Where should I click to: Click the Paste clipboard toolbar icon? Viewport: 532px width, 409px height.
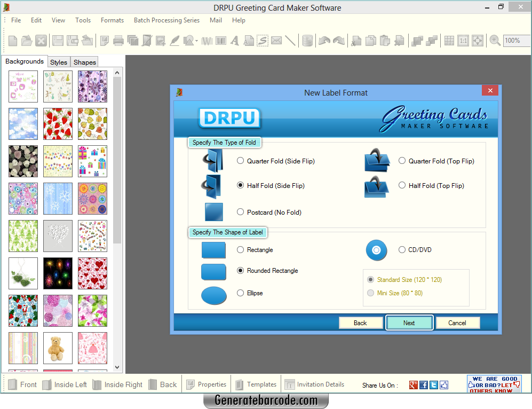point(385,41)
